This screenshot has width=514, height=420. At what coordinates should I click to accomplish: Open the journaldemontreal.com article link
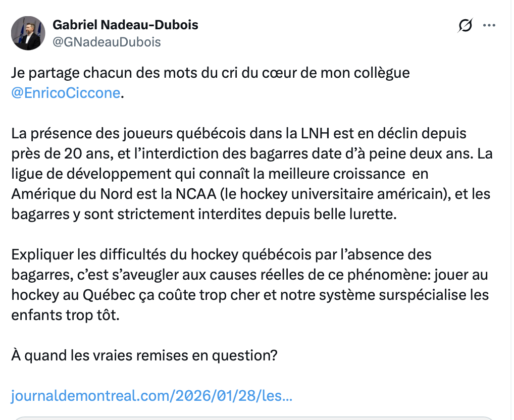[152, 395]
